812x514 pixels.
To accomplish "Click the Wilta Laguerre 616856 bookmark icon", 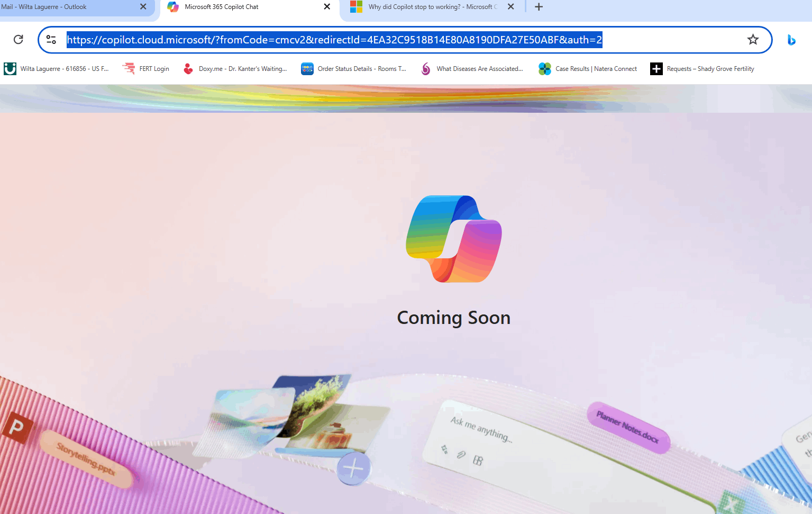I will (x=10, y=69).
